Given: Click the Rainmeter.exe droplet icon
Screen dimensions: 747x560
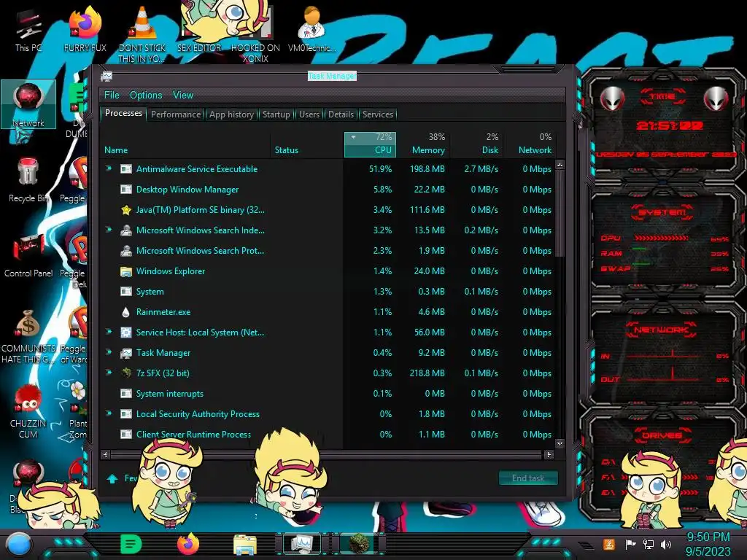Looking at the screenshot, I should [125, 312].
